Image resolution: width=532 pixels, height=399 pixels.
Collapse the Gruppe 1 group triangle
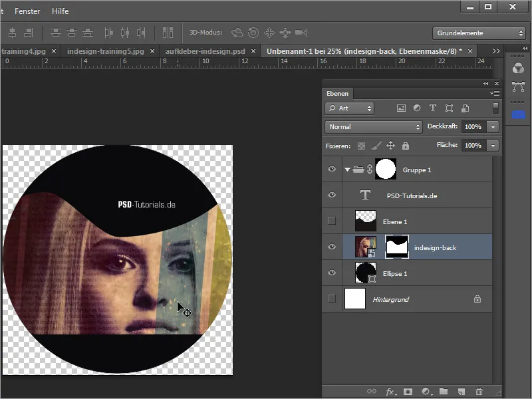(347, 170)
